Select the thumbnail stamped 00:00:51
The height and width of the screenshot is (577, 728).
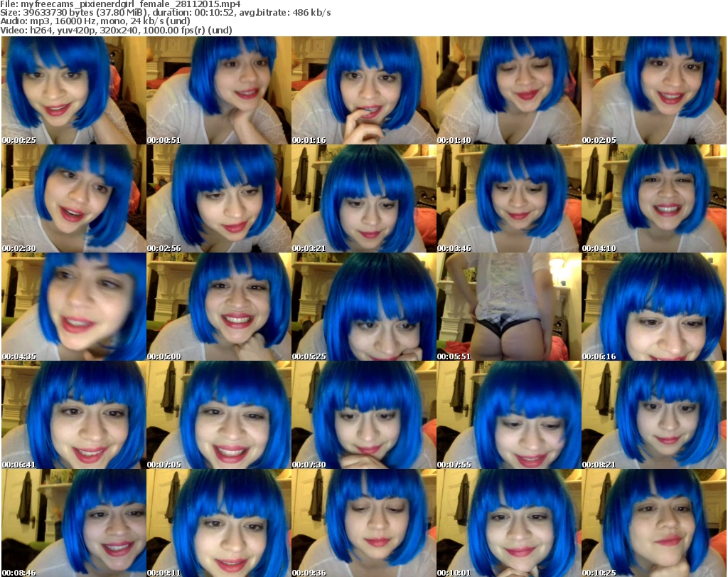219,90
